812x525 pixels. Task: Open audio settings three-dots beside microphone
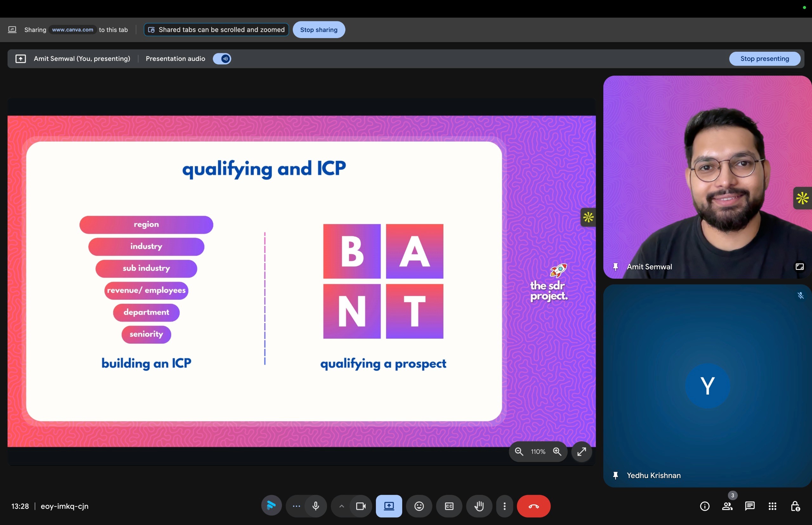point(296,506)
